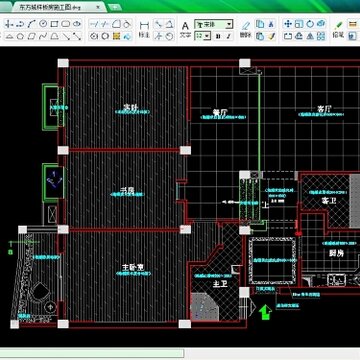Screen dimensions: 360x360
Task: Select the rotate tool
Action: click(310, 24)
